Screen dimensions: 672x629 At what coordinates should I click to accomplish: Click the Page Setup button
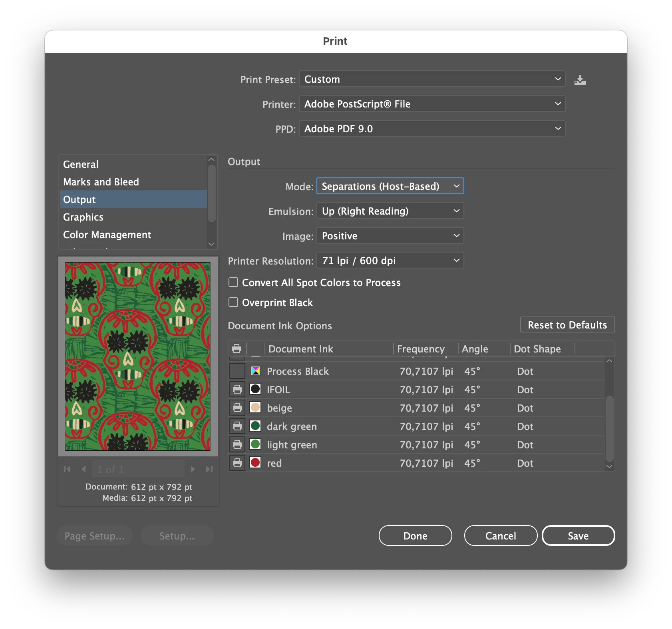(95, 535)
